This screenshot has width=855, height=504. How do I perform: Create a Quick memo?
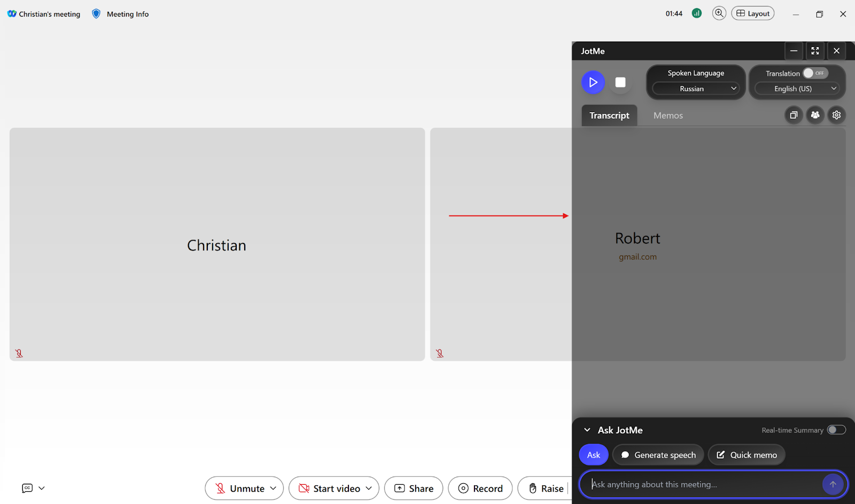coord(747,454)
